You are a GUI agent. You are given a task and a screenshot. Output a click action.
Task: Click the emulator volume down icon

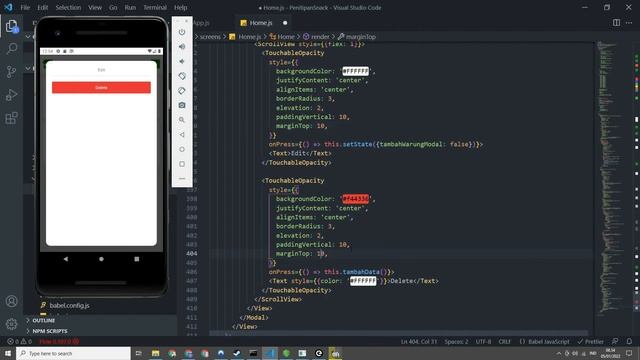coord(182,61)
